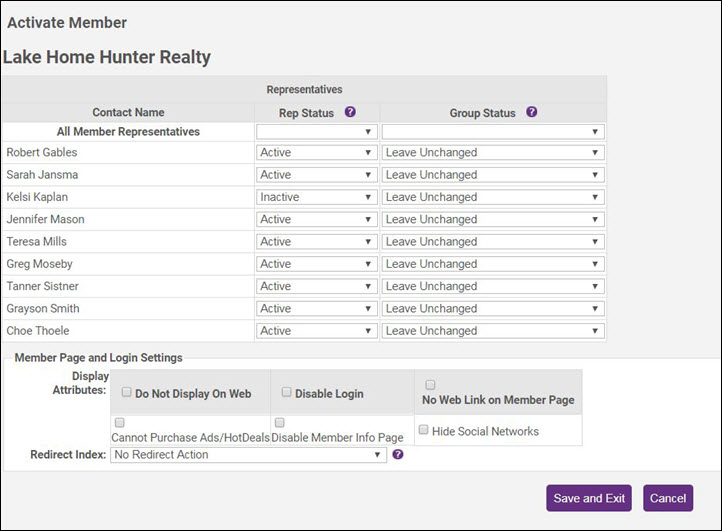This screenshot has width=722, height=531.
Task: Click the Group Status help icon
Action: pyautogui.click(x=532, y=113)
